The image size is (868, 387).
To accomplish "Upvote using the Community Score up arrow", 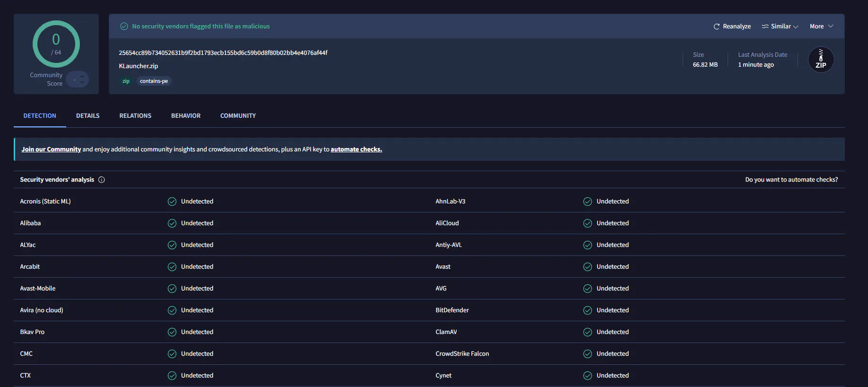I will click(82, 75).
